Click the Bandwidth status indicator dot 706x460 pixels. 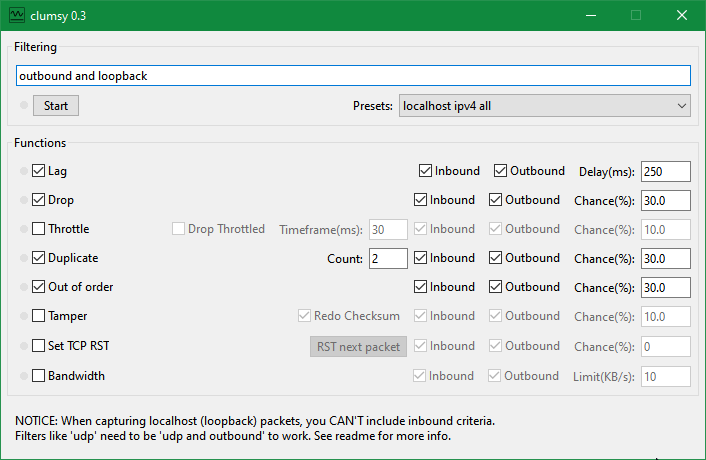click(x=24, y=376)
